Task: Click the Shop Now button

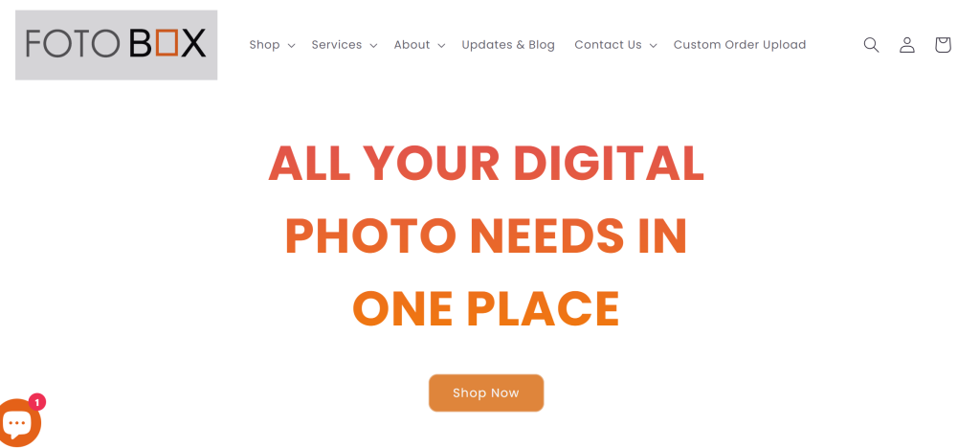Action: pyautogui.click(x=486, y=393)
